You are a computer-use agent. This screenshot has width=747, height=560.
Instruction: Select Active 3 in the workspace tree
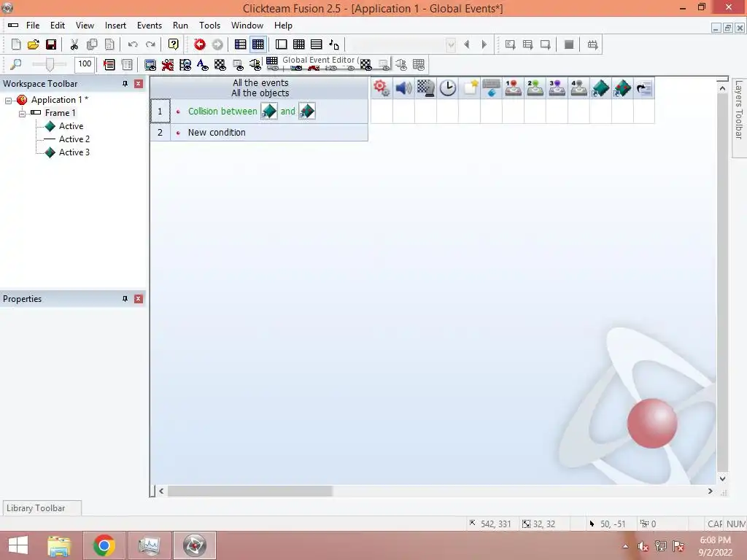[74, 153]
